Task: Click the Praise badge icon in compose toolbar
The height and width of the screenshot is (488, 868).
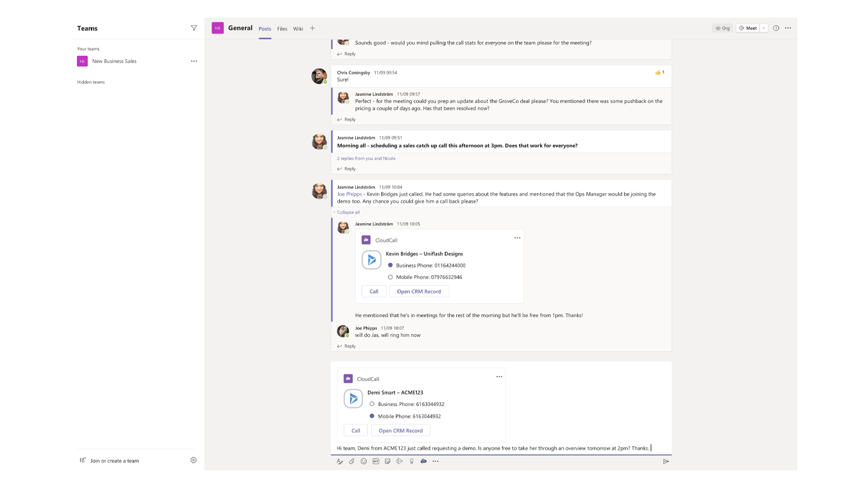Action: tap(412, 461)
